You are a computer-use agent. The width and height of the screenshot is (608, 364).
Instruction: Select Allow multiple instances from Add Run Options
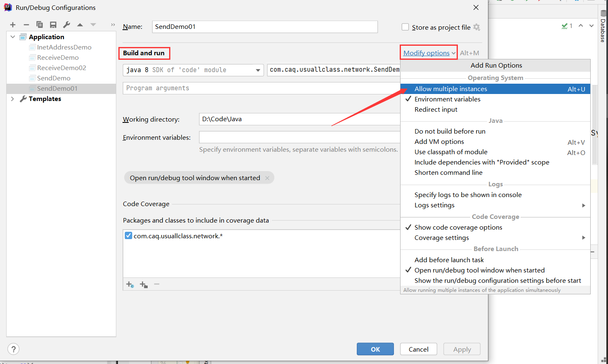pos(450,89)
